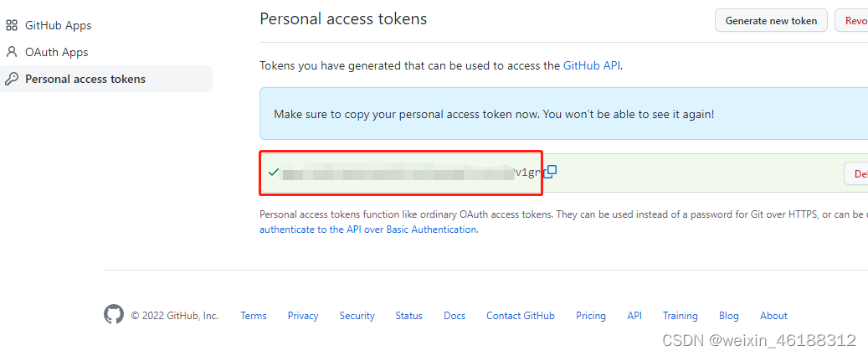Select Personal access tokens in sidebar

tap(85, 80)
